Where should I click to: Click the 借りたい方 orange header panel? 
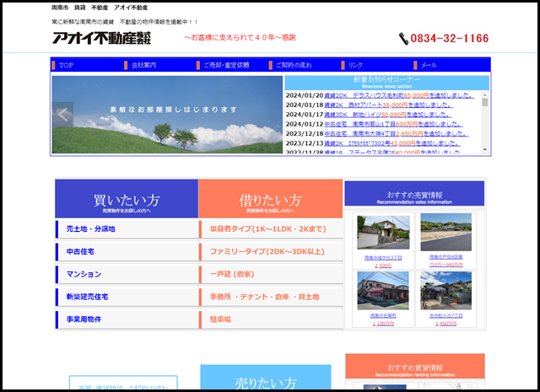[270, 199]
